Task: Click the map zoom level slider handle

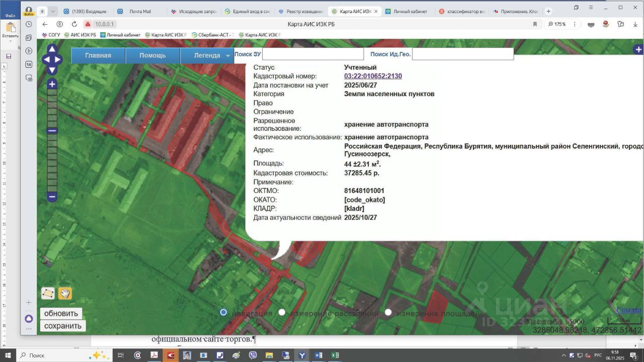Action: [52, 131]
